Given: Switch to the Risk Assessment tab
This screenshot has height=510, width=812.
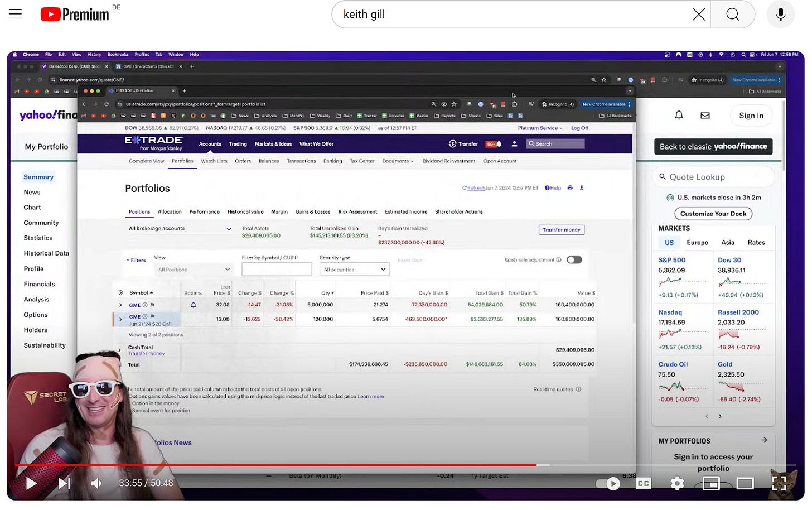Looking at the screenshot, I should (357, 212).
